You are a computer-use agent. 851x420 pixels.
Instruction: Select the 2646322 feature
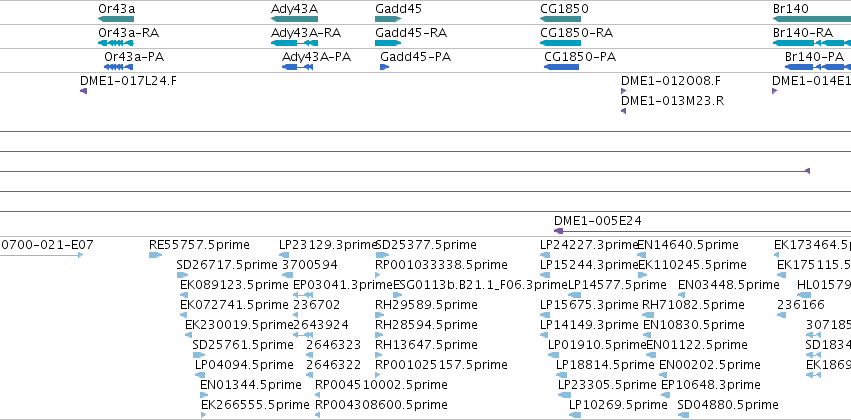tap(309, 375)
